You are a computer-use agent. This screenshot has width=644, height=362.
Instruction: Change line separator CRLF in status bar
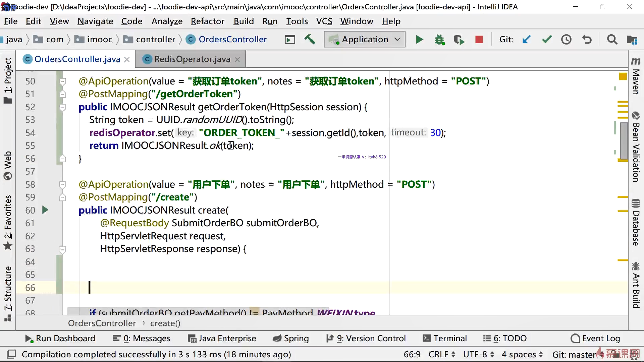[441, 354]
